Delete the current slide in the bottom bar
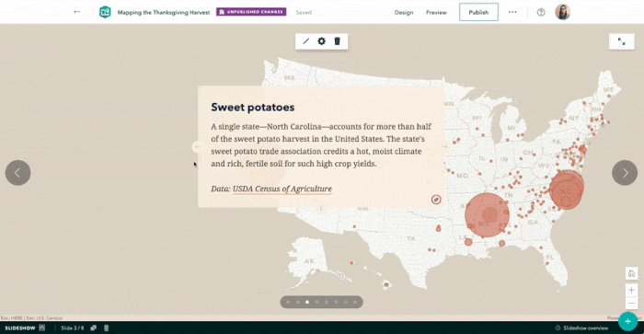This screenshot has width=644, height=334. pyautogui.click(x=106, y=328)
